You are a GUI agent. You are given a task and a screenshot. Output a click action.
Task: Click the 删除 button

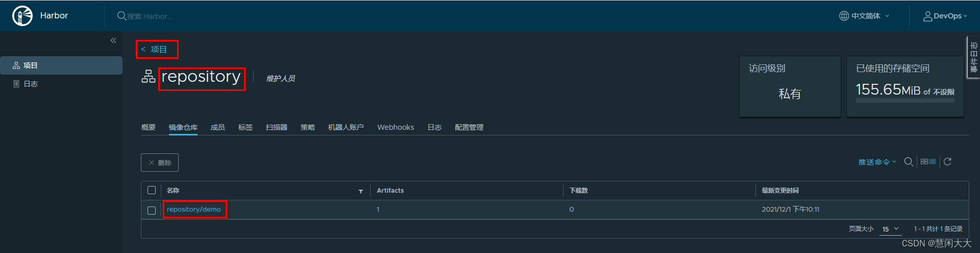[x=160, y=163]
